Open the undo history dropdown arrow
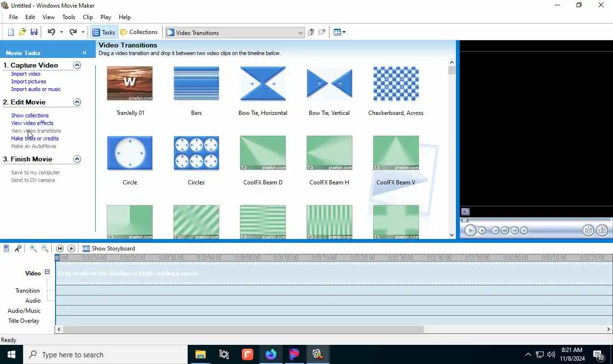The height and width of the screenshot is (364, 613). point(61,32)
